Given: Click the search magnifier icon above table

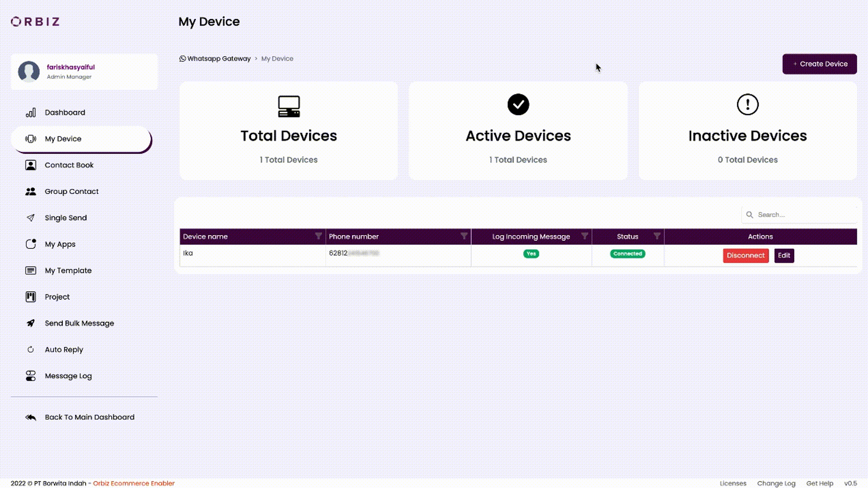Looking at the screenshot, I should (x=750, y=215).
